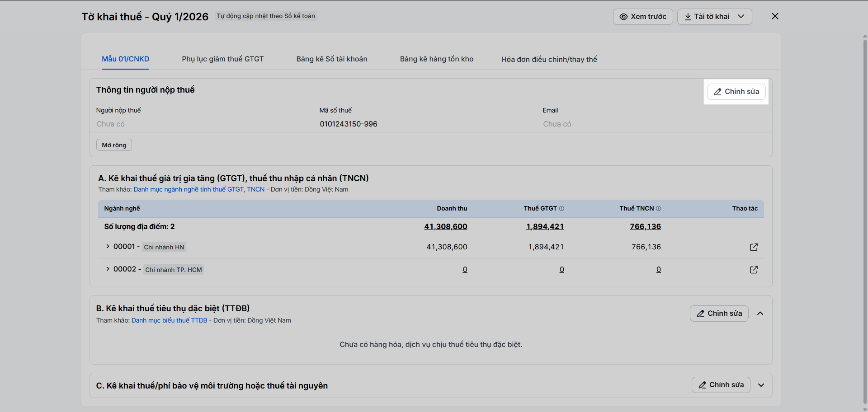Image resolution: width=868 pixels, height=412 pixels.
Task: Open Bảng kê Số tài khoản tab
Action: point(332,59)
